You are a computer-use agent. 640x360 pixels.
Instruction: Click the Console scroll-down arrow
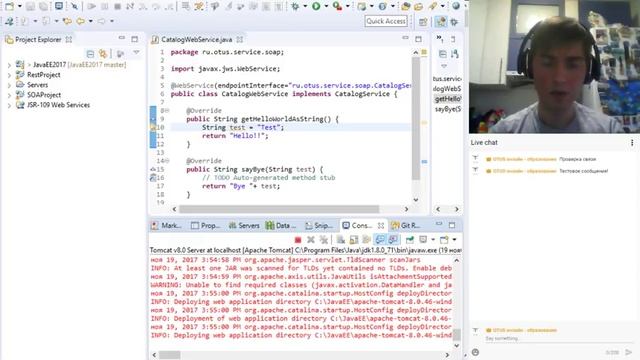[x=457, y=345]
